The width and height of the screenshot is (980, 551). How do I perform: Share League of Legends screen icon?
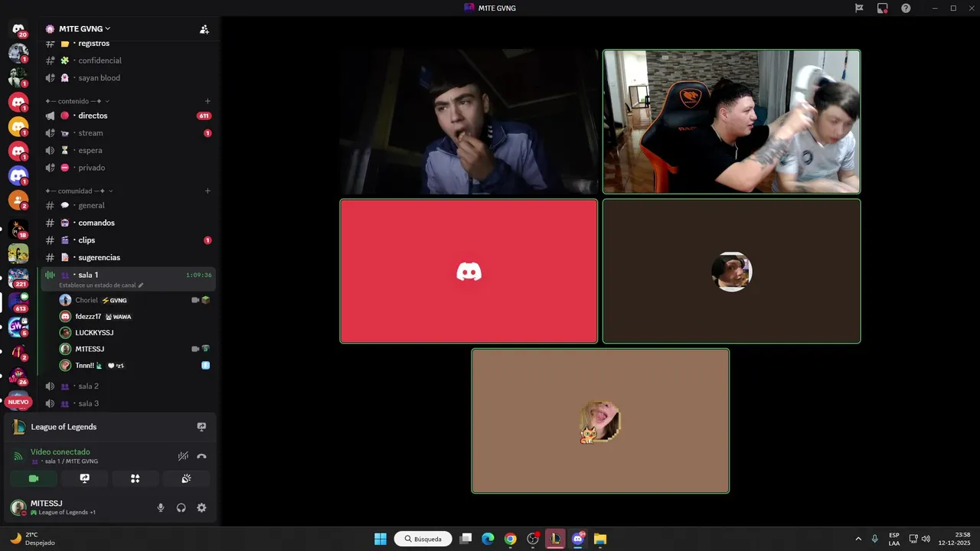tap(201, 427)
